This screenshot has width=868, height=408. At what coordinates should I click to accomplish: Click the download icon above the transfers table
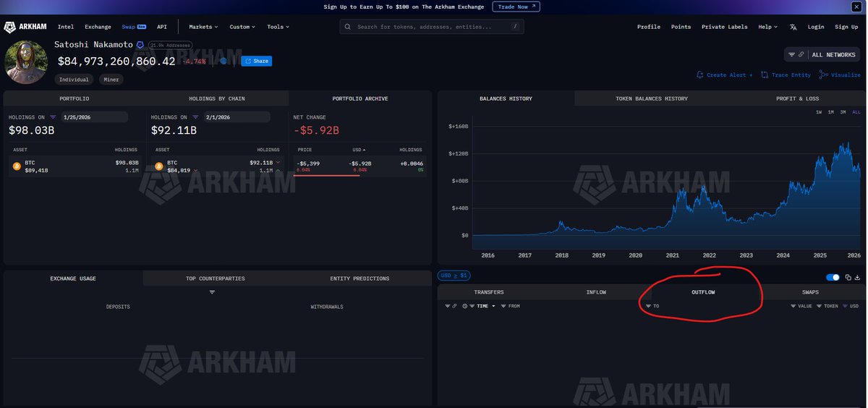[857, 277]
